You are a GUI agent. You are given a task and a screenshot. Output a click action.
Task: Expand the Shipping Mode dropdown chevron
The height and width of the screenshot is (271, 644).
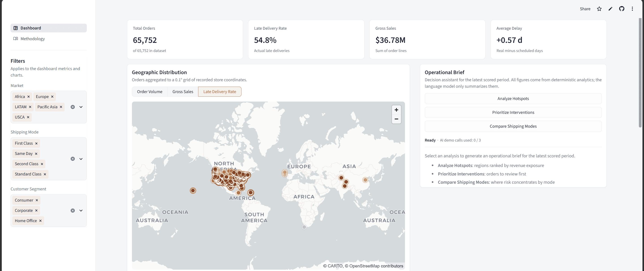pos(81,159)
